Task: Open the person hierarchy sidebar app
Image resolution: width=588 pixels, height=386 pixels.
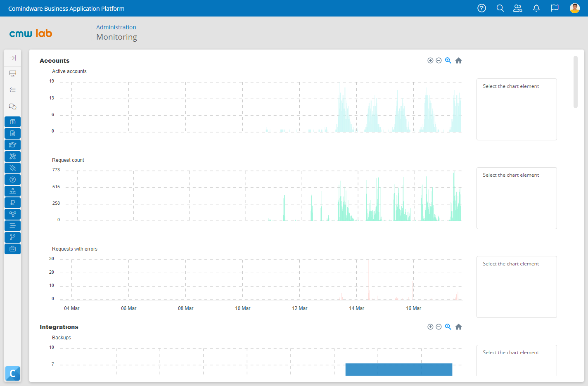Action: (x=13, y=191)
